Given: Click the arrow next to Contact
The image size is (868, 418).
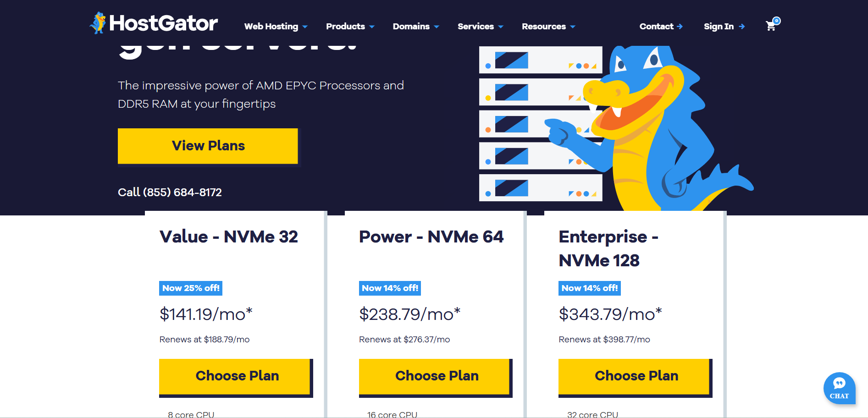Looking at the screenshot, I should [680, 27].
